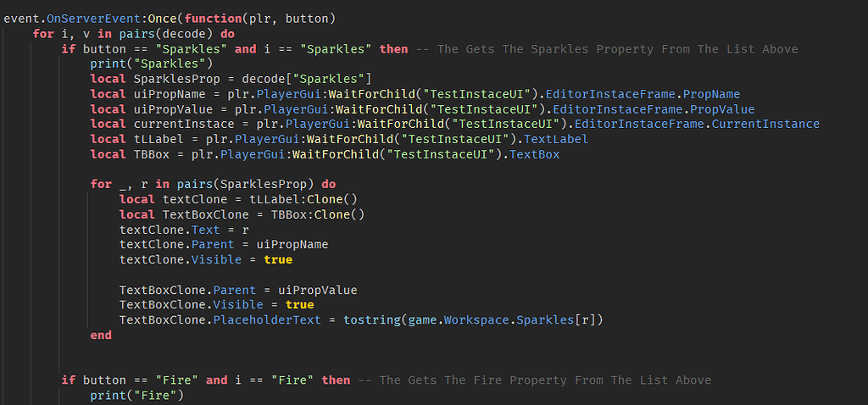
Task: Click the 'TextBoxClone.Parent = uiPropValue' line
Action: [238, 290]
